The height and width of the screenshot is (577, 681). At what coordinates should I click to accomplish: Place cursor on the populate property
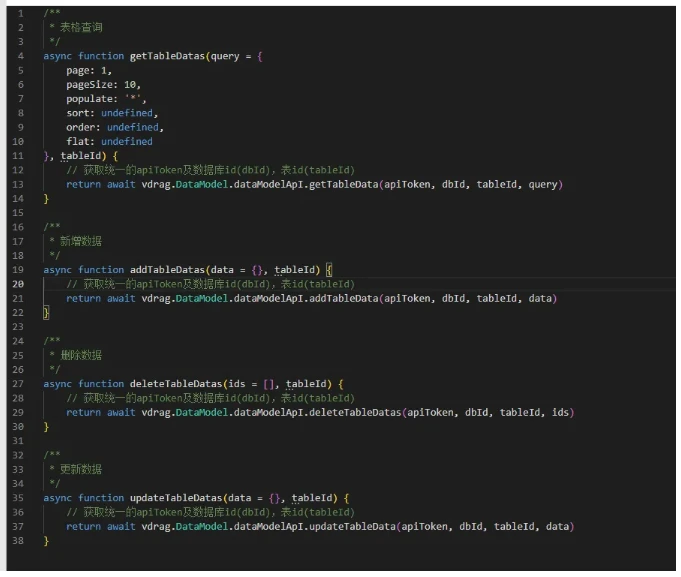(x=90, y=99)
